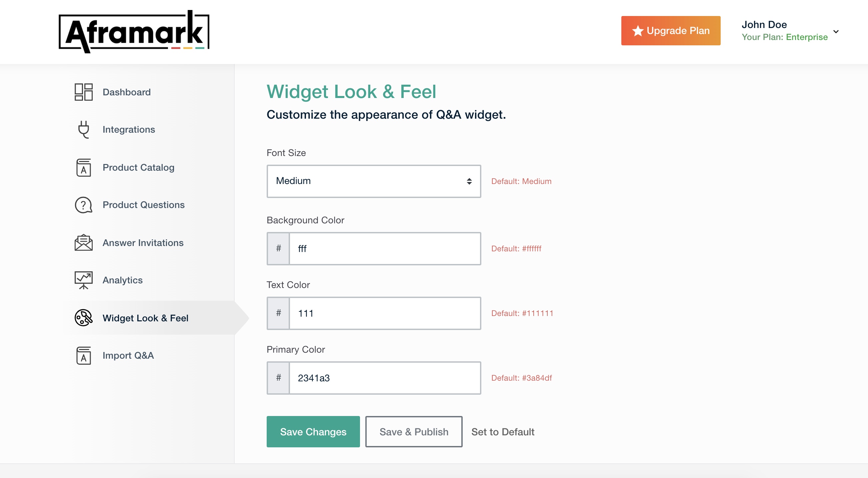868x478 pixels.
Task: Go to Product Questions menu item
Action: click(x=144, y=205)
